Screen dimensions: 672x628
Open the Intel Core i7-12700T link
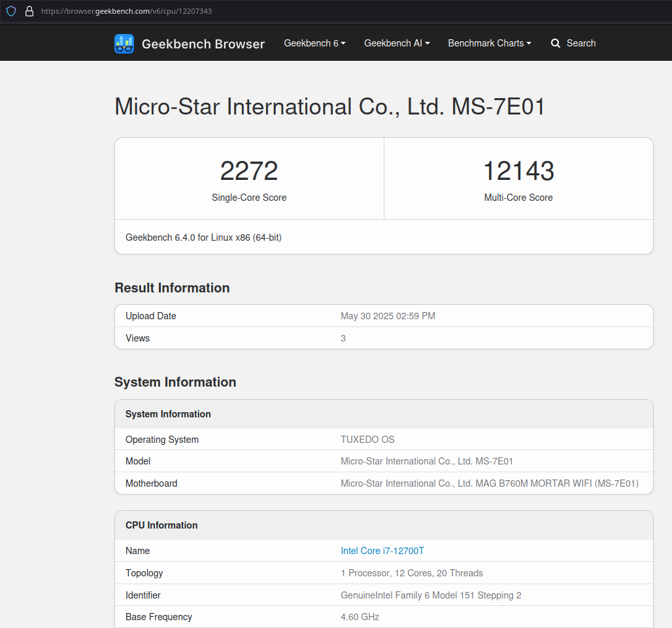click(x=382, y=551)
